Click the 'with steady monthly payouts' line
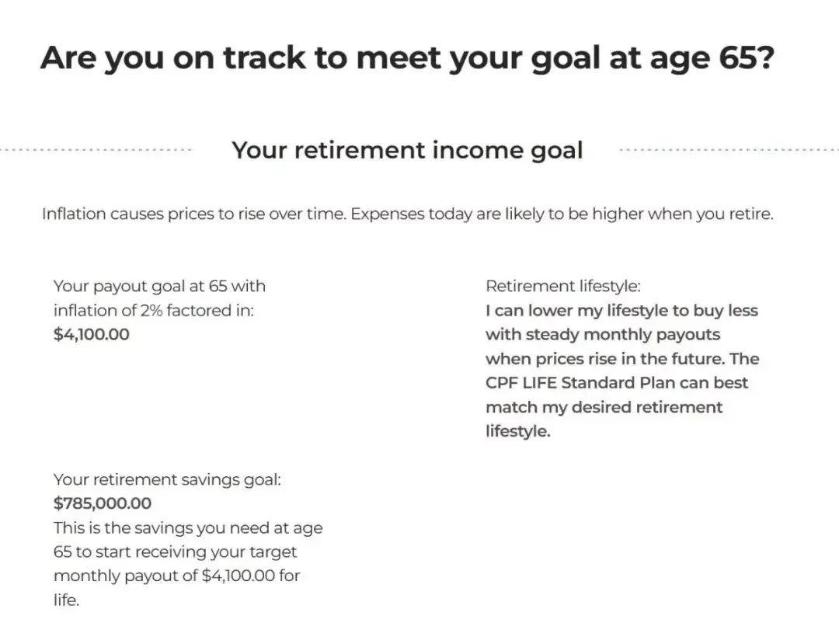The width and height of the screenshot is (839, 644). (603, 334)
